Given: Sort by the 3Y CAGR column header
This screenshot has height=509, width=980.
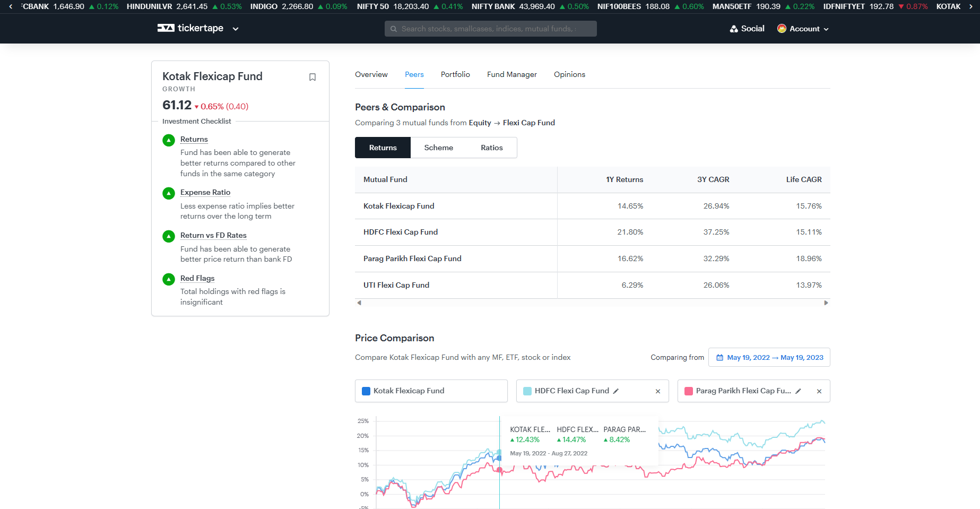Looking at the screenshot, I should (x=713, y=179).
